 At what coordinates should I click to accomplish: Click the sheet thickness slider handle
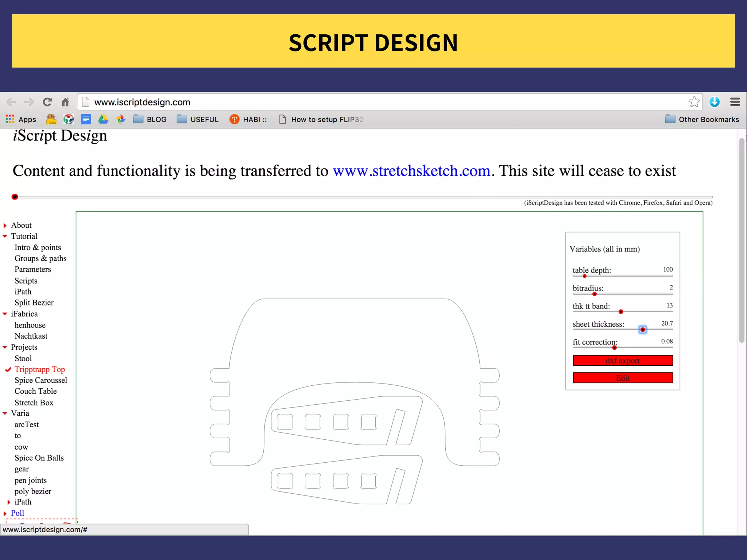click(643, 330)
